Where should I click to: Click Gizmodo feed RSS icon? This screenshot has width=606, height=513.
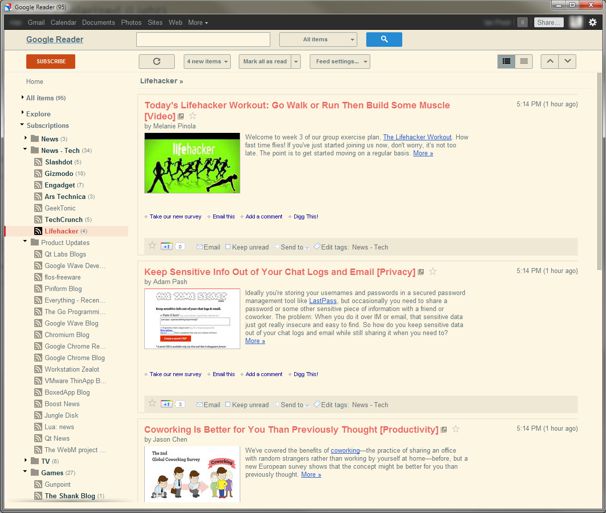point(38,174)
